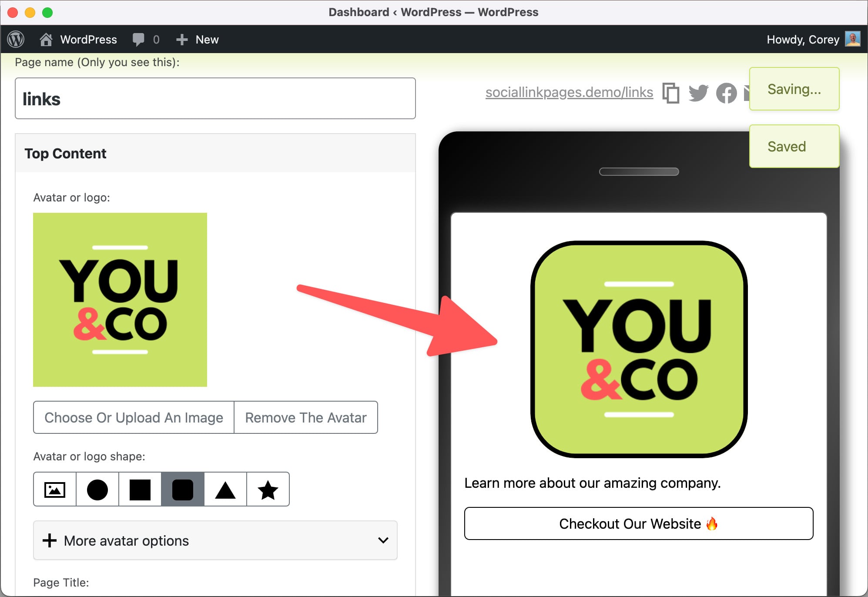Screen dimensions: 868x597
Task: Click the rounded logo in phone preview
Action: click(x=639, y=349)
